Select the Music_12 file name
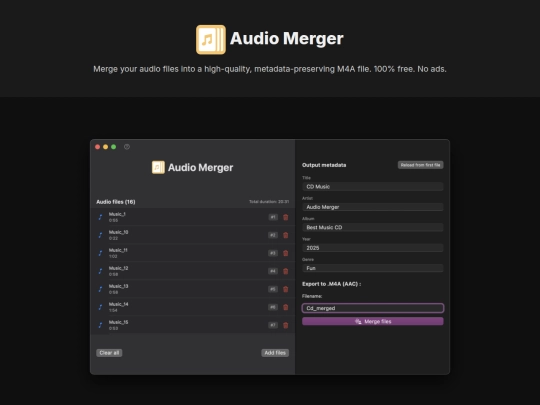The width and height of the screenshot is (540, 405). coord(118,268)
